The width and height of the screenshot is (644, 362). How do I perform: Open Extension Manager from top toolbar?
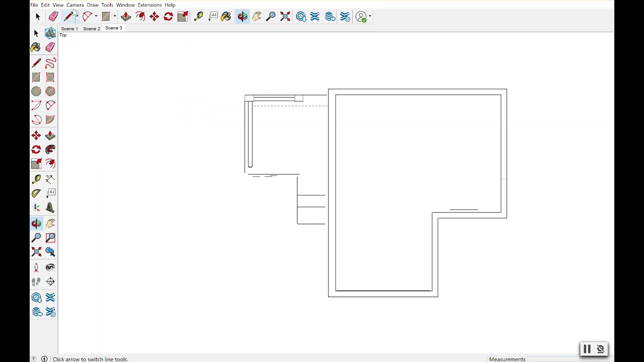click(345, 17)
